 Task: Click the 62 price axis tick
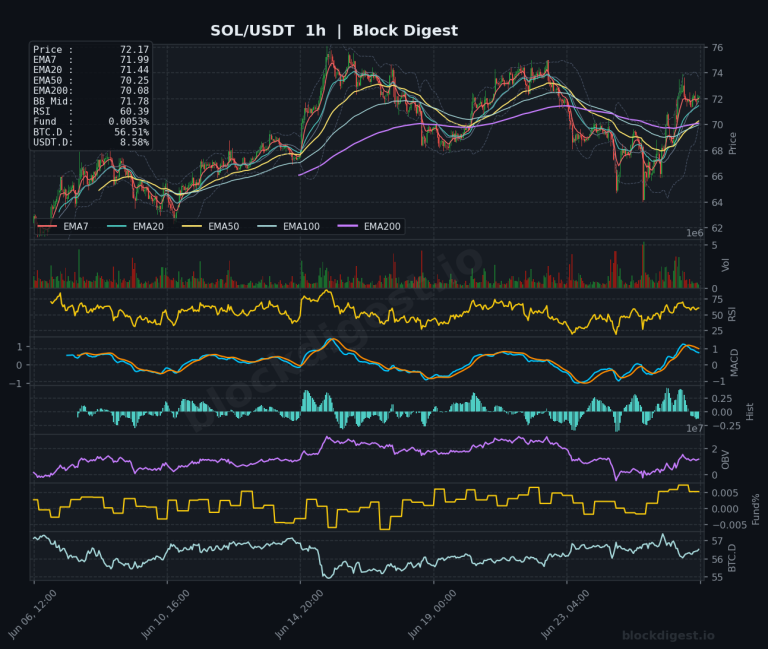[x=717, y=228]
